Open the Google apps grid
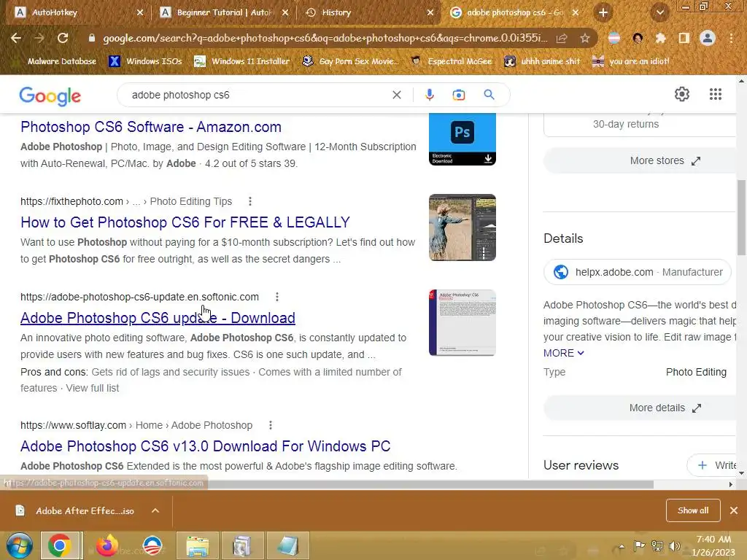Screen dimensions: 747x560 [715, 94]
